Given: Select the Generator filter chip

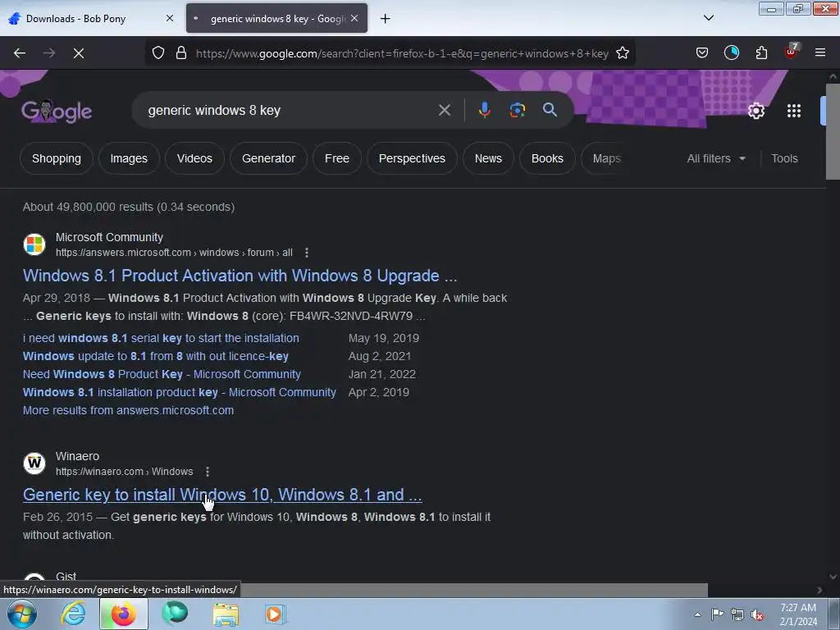Looking at the screenshot, I should (x=268, y=158).
